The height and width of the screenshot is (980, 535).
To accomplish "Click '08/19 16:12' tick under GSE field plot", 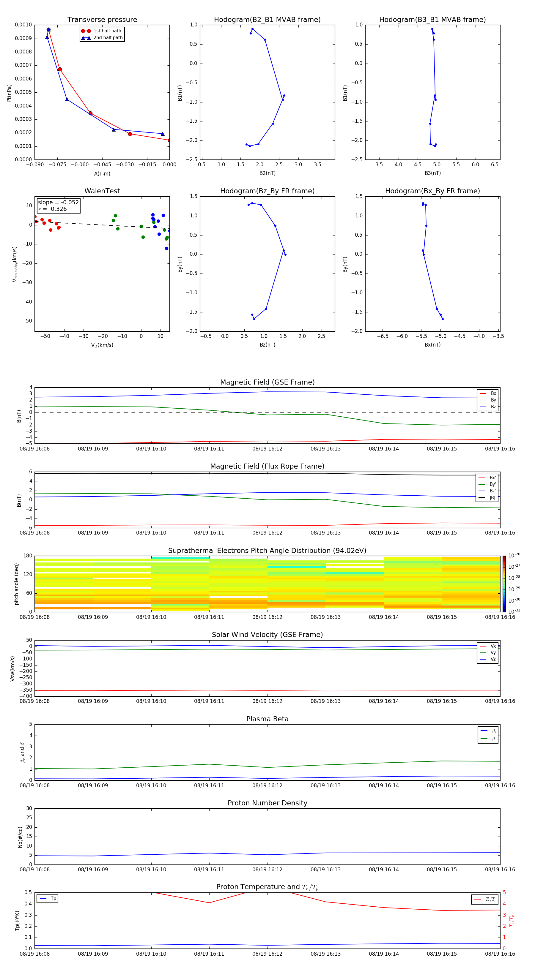I will coord(267,449).
